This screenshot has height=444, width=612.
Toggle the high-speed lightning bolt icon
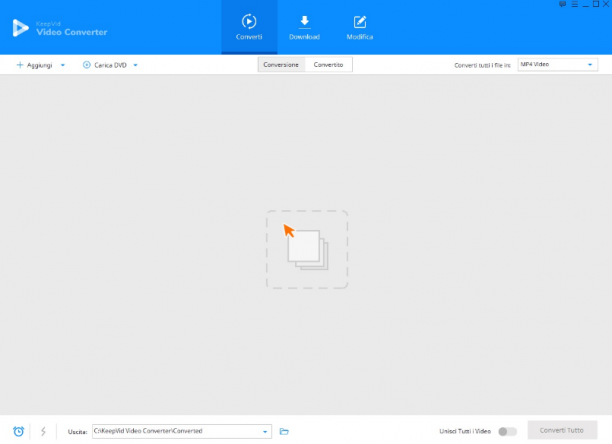[x=43, y=431]
